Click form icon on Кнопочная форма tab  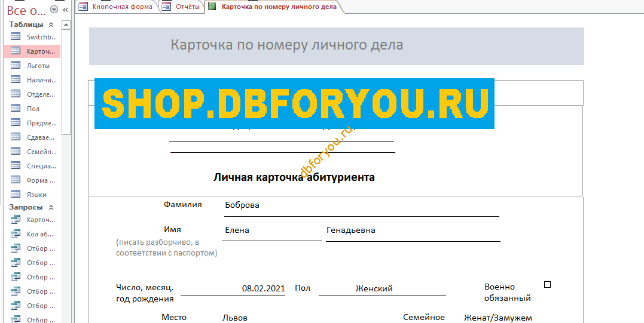83,6
